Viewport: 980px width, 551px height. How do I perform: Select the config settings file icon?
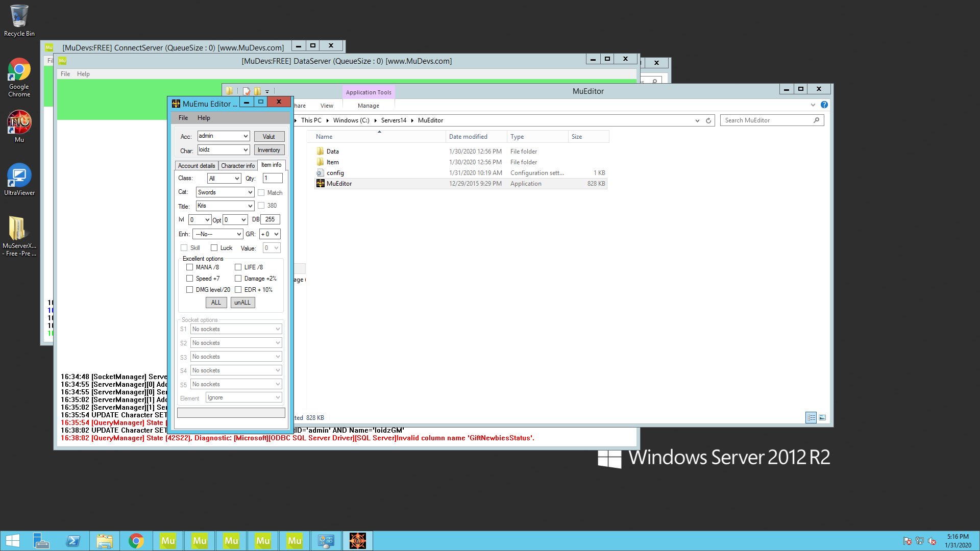pos(321,173)
